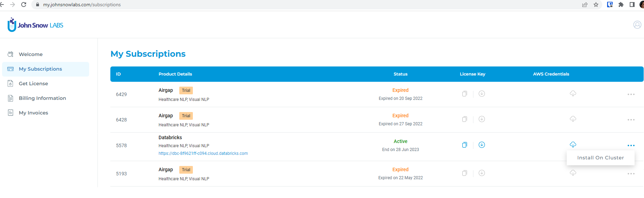Screen dimensions: 644x198
Task: Click the Product Details column header
Action: (x=175, y=74)
